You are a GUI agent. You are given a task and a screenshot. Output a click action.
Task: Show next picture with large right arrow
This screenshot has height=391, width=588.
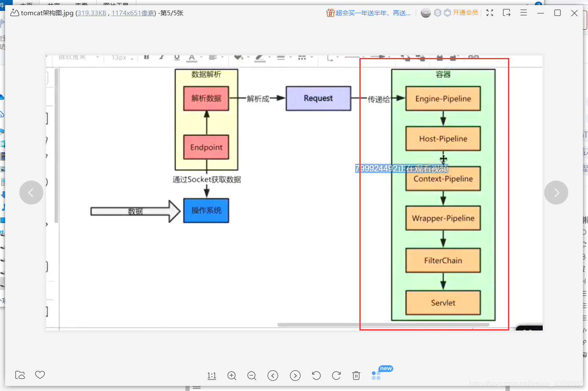pos(556,193)
